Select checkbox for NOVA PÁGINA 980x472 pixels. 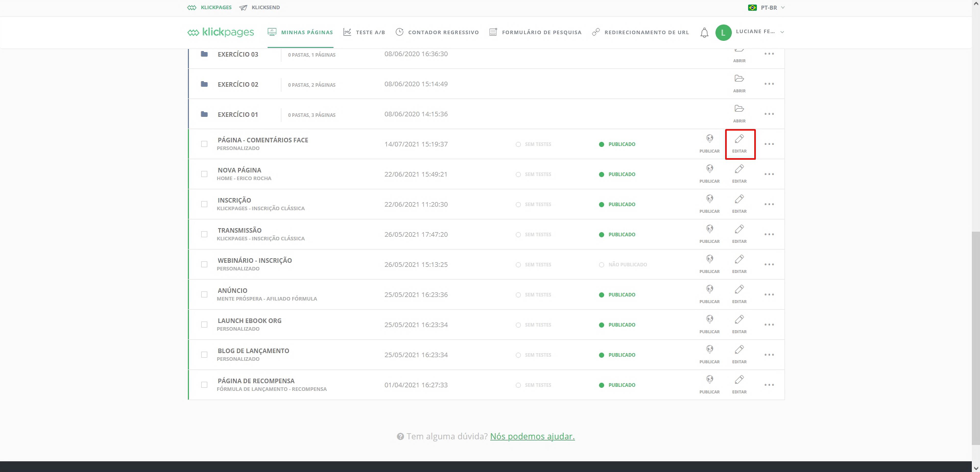click(204, 174)
